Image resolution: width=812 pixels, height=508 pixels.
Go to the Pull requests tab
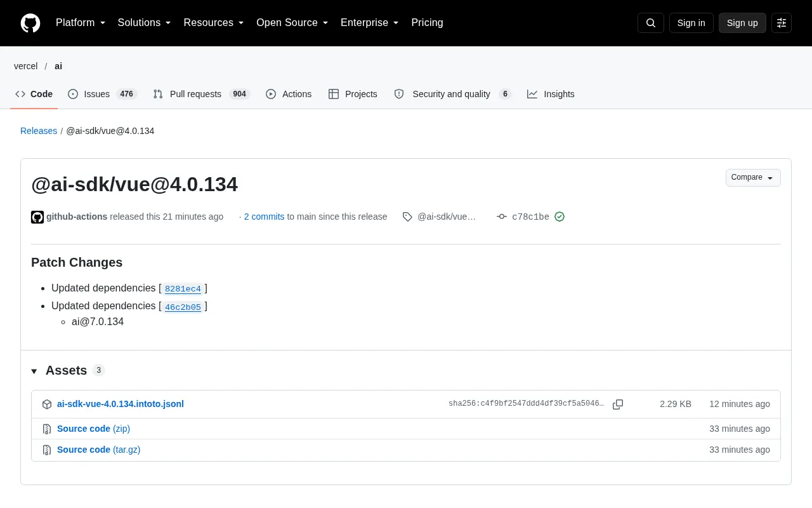pyautogui.click(x=202, y=94)
